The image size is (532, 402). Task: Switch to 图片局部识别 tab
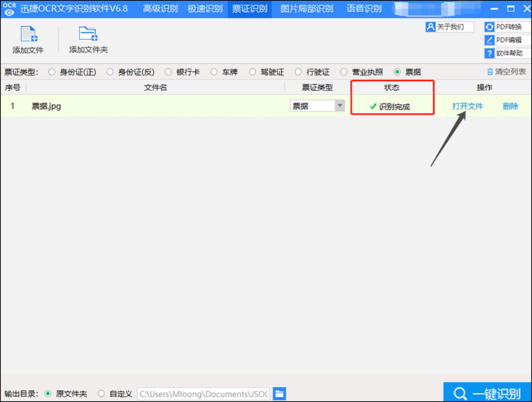pyautogui.click(x=307, y=9)
